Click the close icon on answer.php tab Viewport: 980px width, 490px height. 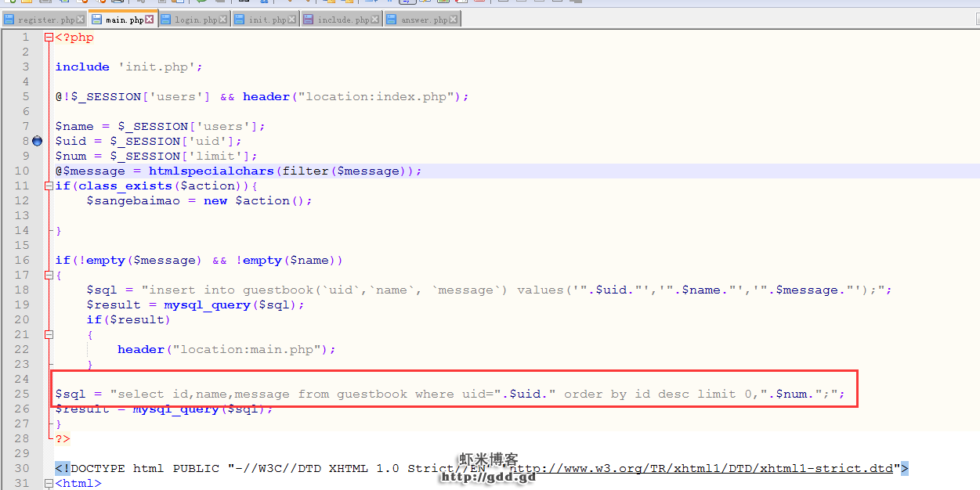453,20
